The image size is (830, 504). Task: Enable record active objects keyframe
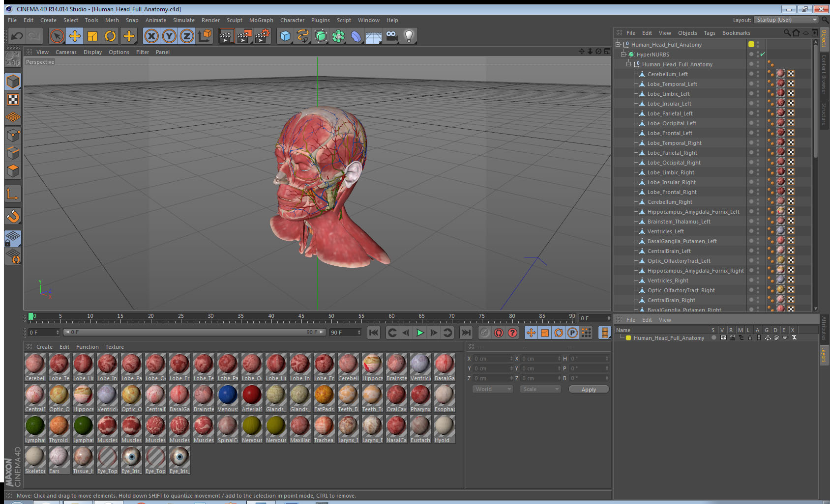[485, 333]
